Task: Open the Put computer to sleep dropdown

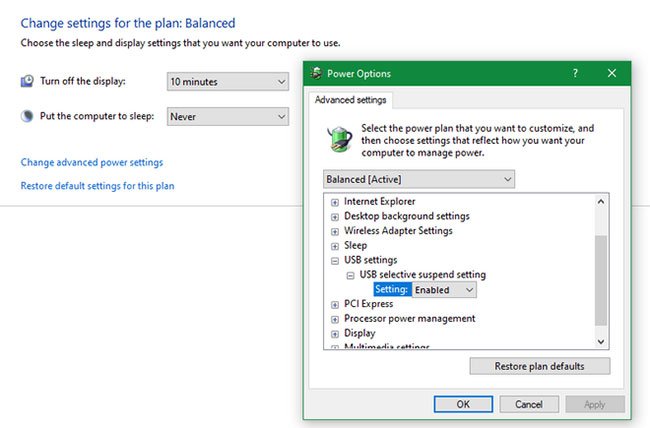Action: (228, 117)
